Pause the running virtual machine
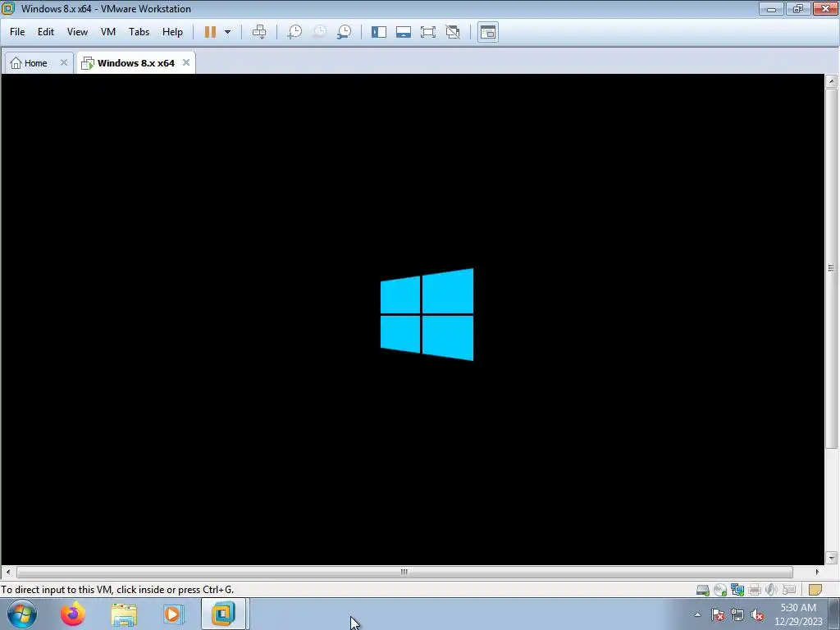 coord(210,32)
